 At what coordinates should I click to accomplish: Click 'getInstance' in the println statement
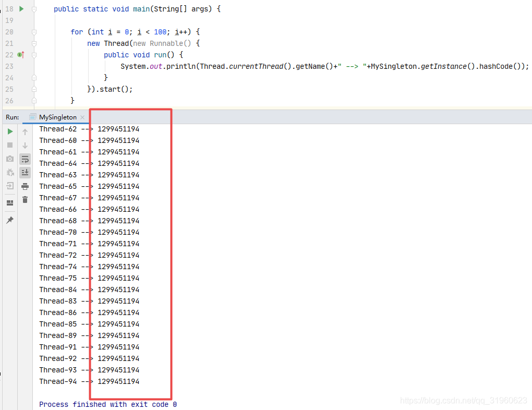point(444,66)
